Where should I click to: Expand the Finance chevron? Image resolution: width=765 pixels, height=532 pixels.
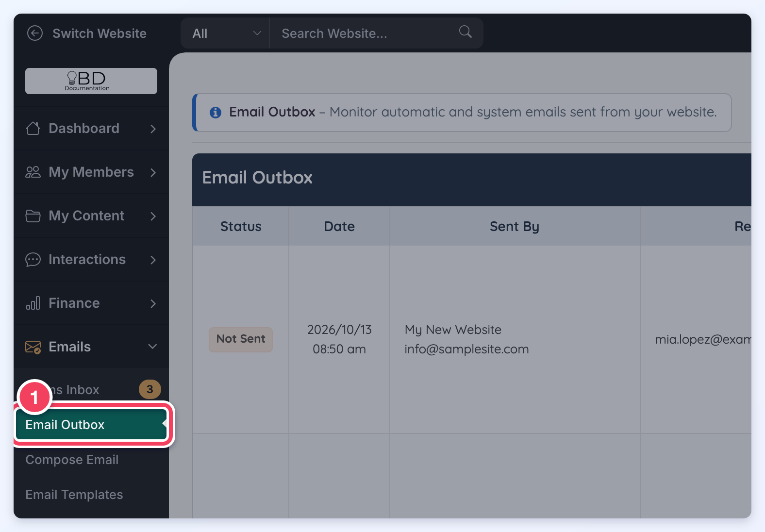[153, 303]
